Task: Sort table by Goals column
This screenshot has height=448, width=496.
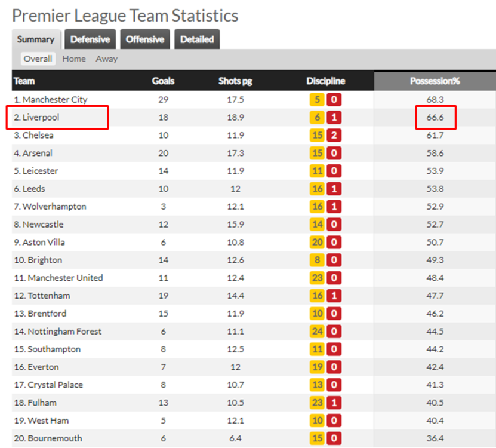Action: 163,81
